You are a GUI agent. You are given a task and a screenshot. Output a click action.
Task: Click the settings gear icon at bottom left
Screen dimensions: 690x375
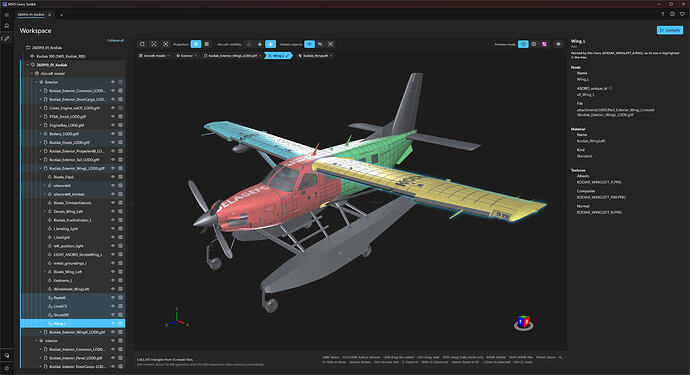(x=7, y=368)
